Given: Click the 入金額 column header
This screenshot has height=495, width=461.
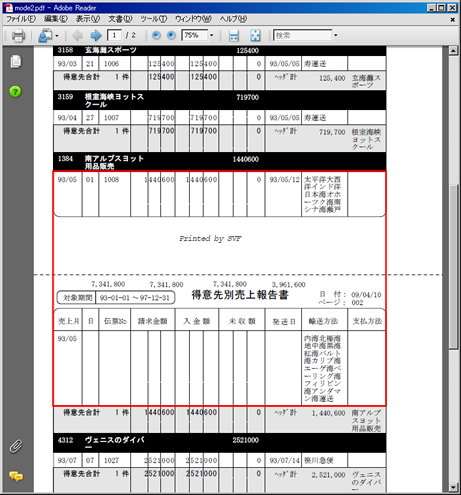Looking at the screenshot, I should [197, 321].
